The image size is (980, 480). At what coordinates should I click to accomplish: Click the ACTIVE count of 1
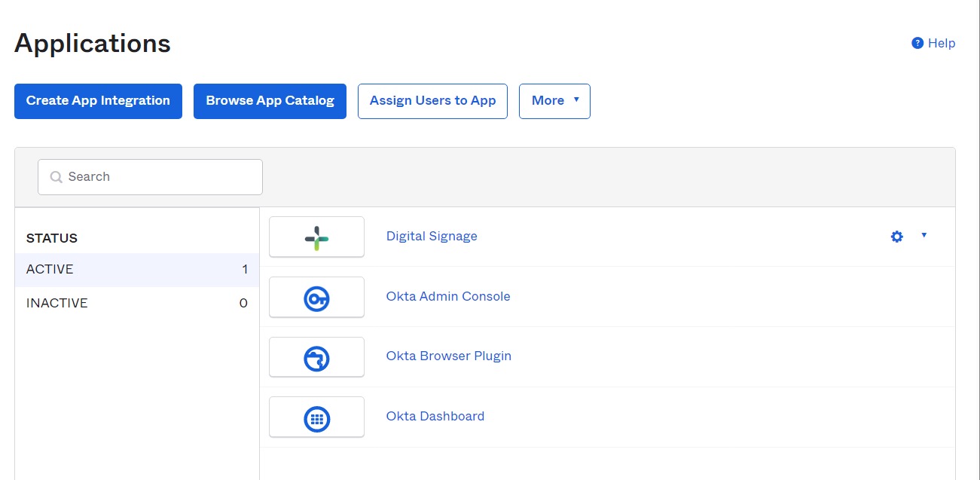245,270
